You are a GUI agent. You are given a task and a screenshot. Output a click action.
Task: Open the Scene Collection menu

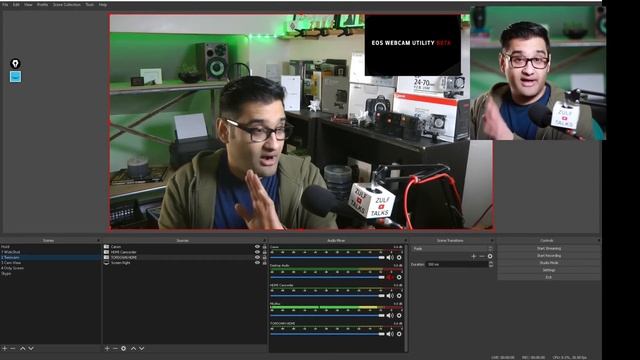pos(67,4)
